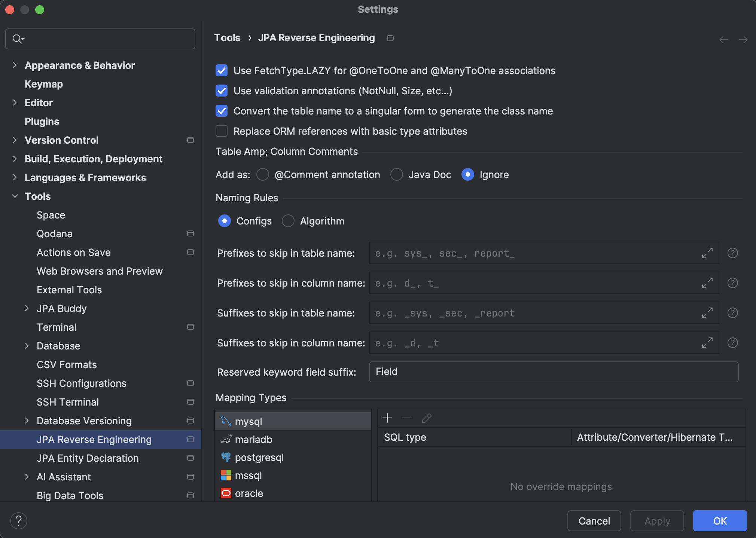Click the help question mark in bottom left corner

(x=19, y=520)
